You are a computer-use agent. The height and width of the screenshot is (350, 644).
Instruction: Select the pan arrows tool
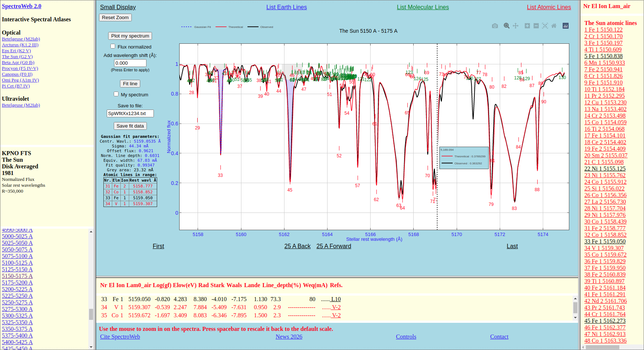[x=516, y=26]
